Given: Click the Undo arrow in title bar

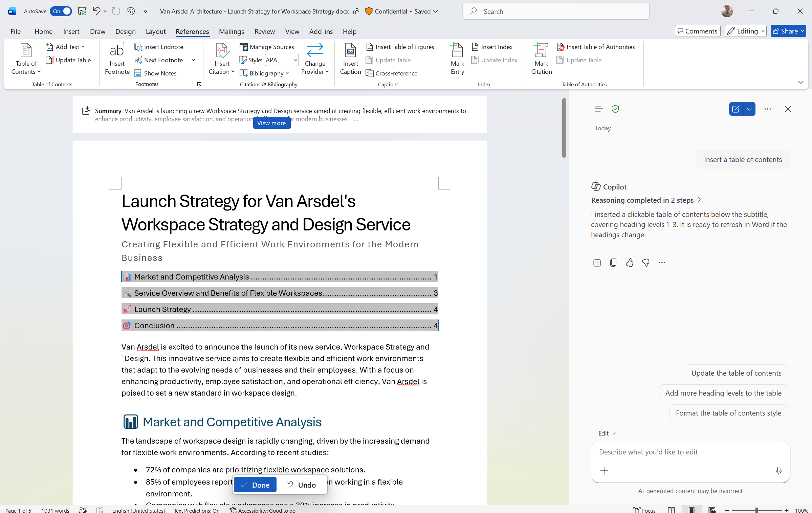Looking at the screenshot, I should 96,11.
